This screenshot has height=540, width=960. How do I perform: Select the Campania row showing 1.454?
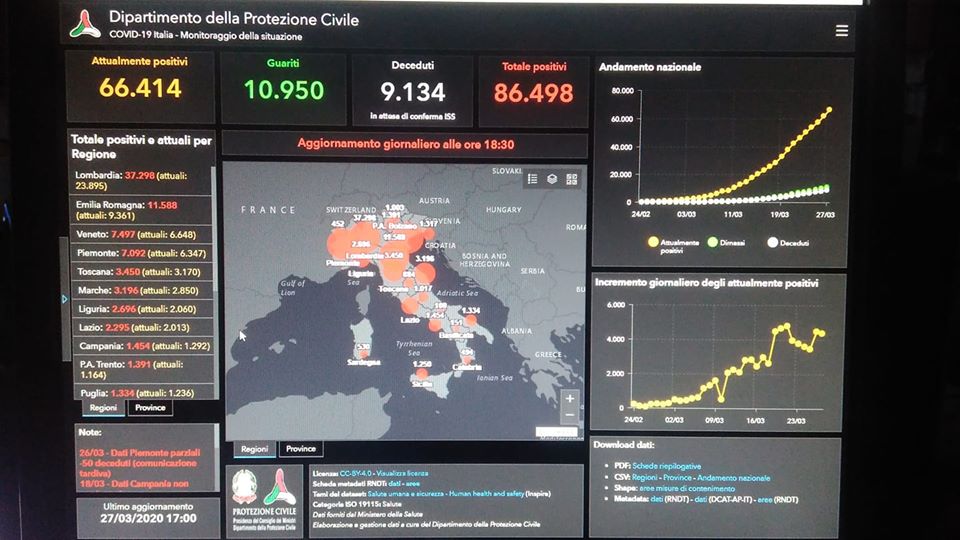point(142,346)
